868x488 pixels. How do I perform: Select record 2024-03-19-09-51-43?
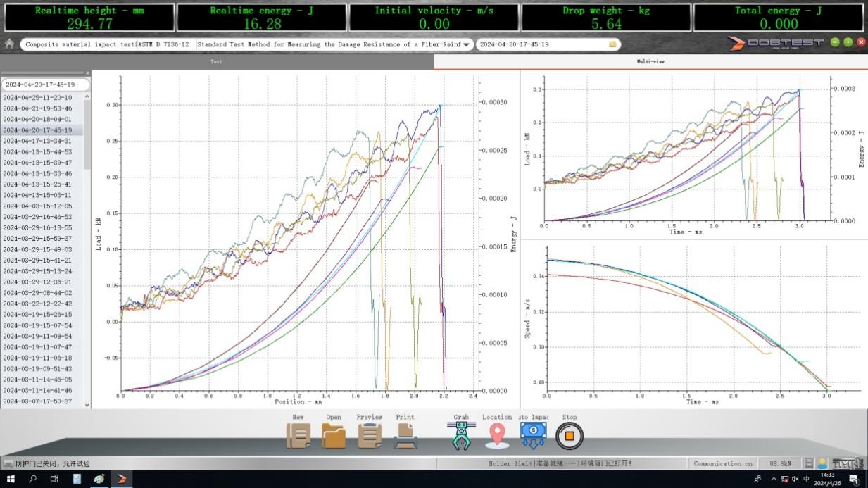(42, 369)
